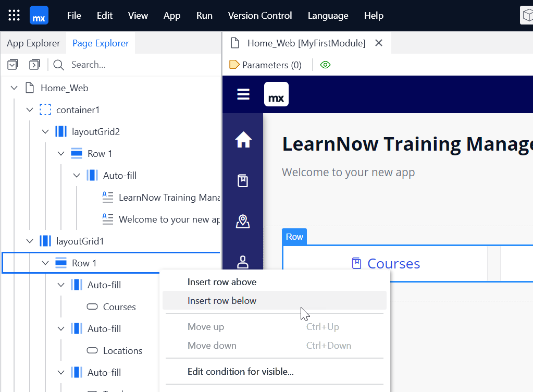Collapse Row 1 under layoutGrid2
The height and width of the screenshot is (392, 533).
(61, 154)
